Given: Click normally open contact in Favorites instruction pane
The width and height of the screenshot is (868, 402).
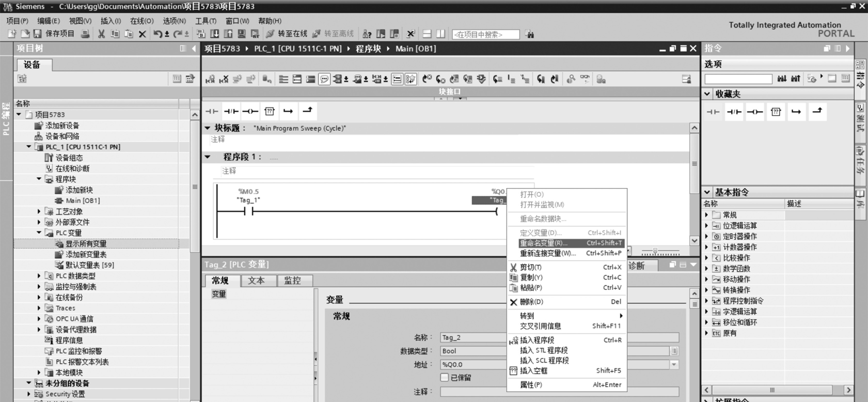Looking at the screenshot, I should click(x=713, y=112).
